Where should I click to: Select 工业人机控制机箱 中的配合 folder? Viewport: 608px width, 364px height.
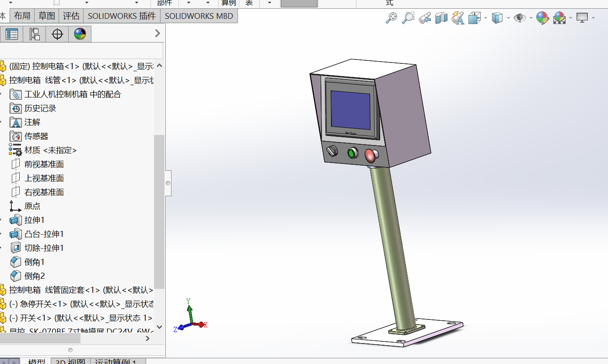(x=73, y=94)
